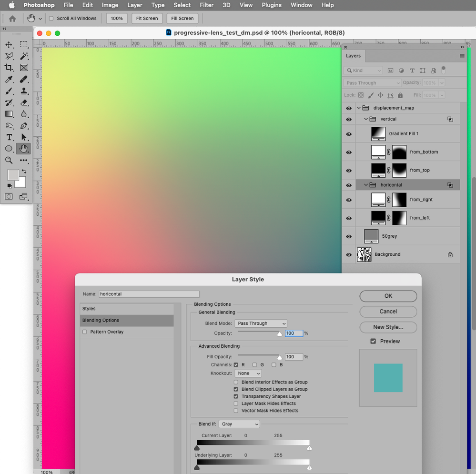
Task: Activate the Type tool
Action: [10, 137]
